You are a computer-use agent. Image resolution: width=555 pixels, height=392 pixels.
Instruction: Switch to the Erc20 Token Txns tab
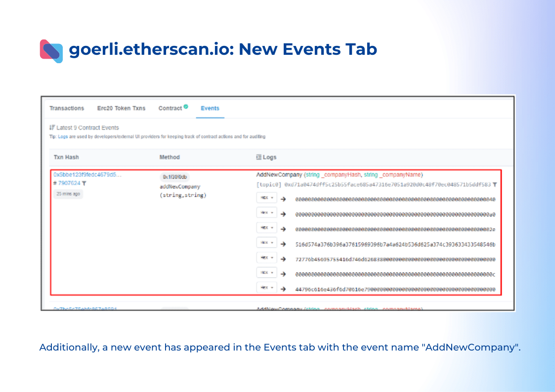(x=121, y=108)
